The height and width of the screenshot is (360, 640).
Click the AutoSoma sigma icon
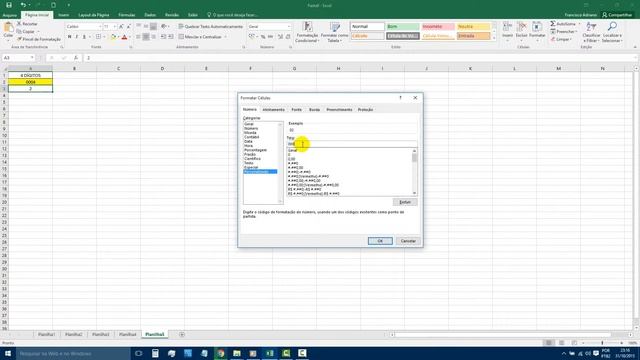tap(553, 24)
